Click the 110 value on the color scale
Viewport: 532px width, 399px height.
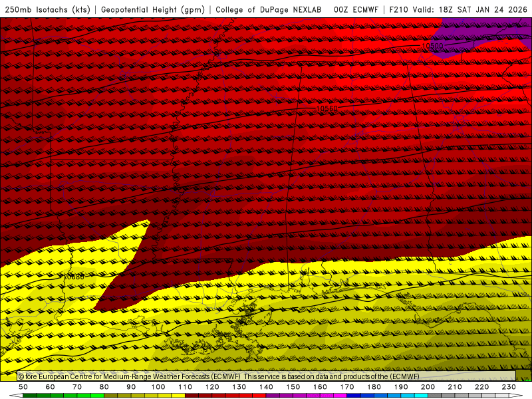click(x=185, y=387)
